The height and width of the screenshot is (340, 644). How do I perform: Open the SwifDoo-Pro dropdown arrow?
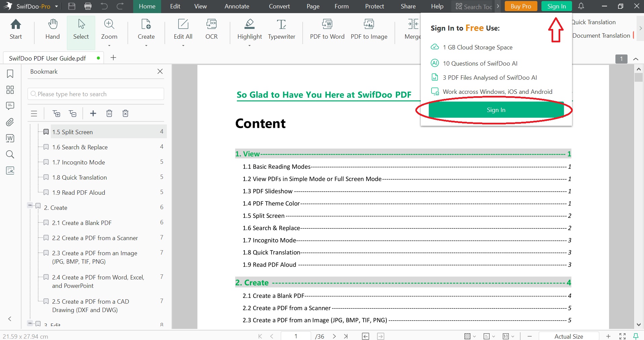coord(56,6)
